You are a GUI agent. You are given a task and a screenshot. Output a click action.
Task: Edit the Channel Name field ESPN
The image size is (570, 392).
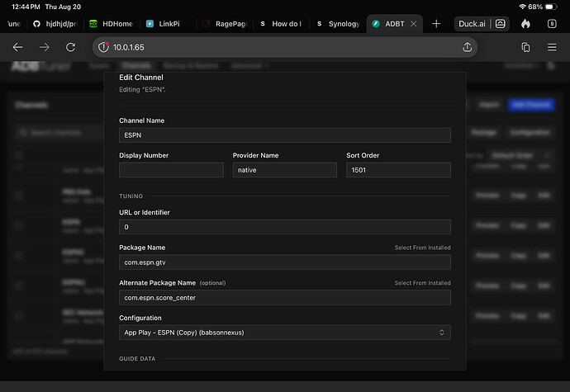[x=285, y=135]
